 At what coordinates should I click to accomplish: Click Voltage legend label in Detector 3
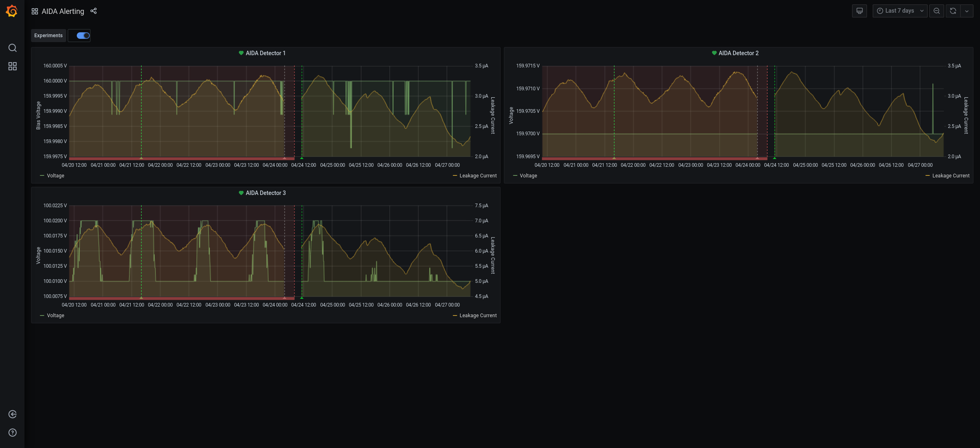56,316
